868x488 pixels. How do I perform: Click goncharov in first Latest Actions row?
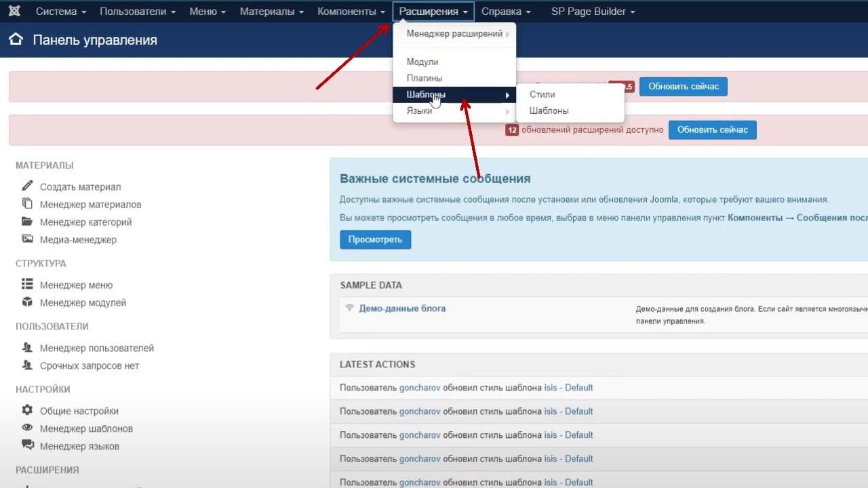(420, 388)
